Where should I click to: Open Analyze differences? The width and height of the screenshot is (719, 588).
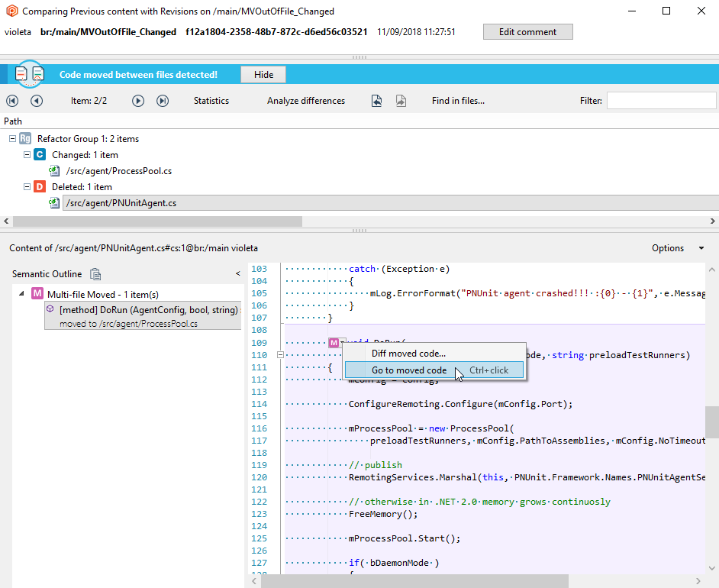[305, 100]
